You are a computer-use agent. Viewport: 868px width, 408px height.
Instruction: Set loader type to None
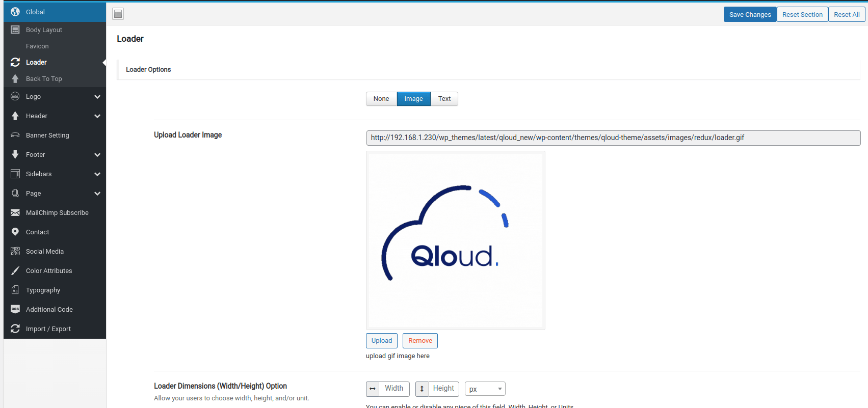(381, 99)
